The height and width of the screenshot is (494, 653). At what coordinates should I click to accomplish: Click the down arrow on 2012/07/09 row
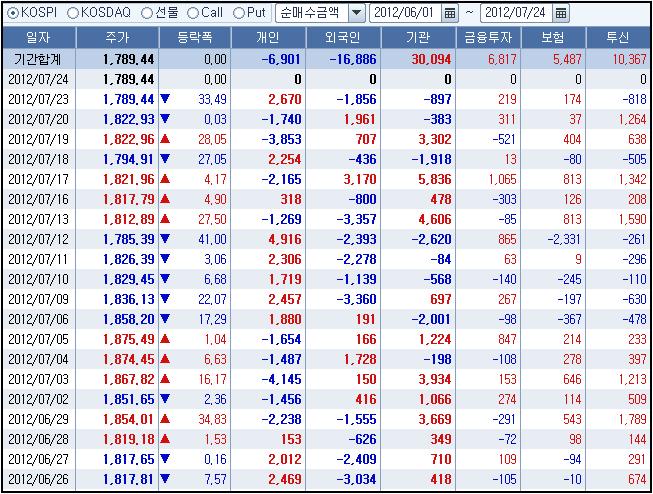pyautogui.click(x=165, y=299)
